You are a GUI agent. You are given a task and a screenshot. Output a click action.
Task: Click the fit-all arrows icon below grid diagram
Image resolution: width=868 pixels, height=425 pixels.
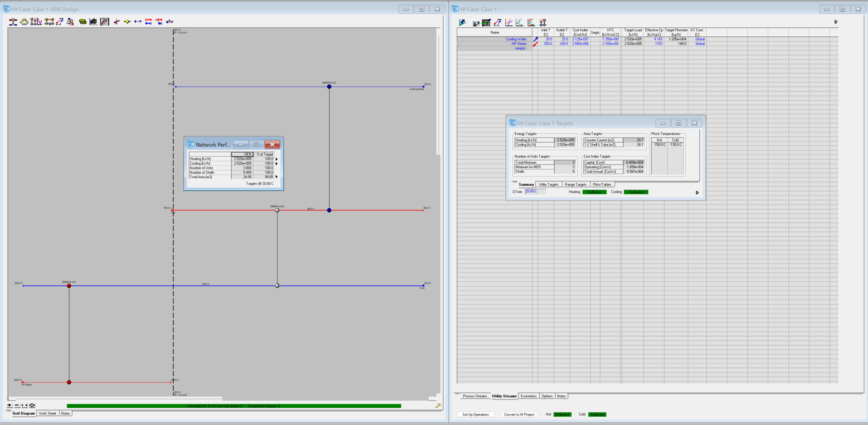point(32,405)
